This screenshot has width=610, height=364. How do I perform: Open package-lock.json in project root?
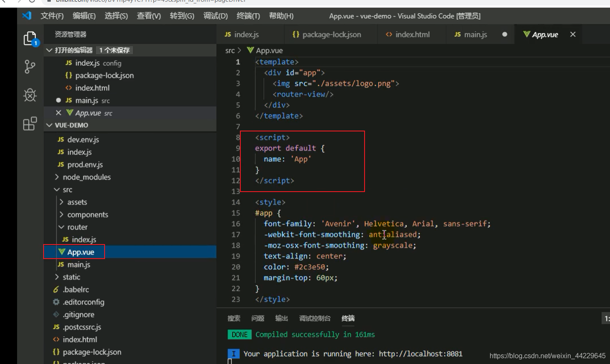[x=130, y=352]
